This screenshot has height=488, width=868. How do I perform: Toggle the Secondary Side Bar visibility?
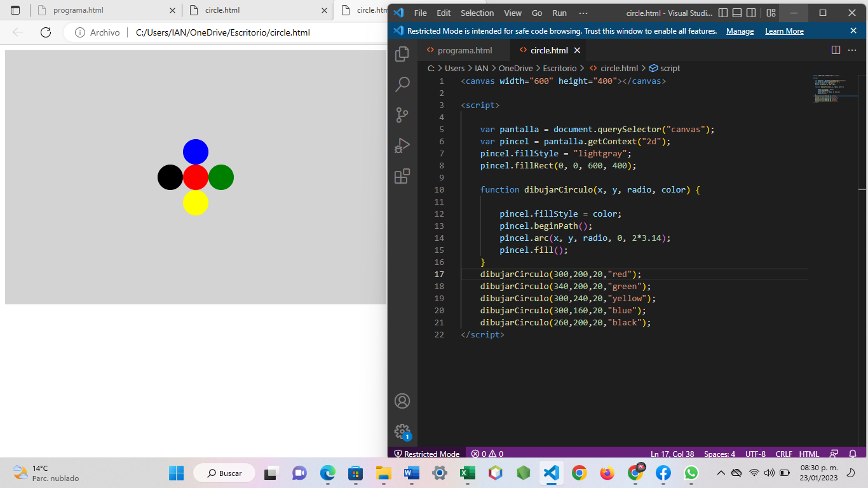coord(751,13)
